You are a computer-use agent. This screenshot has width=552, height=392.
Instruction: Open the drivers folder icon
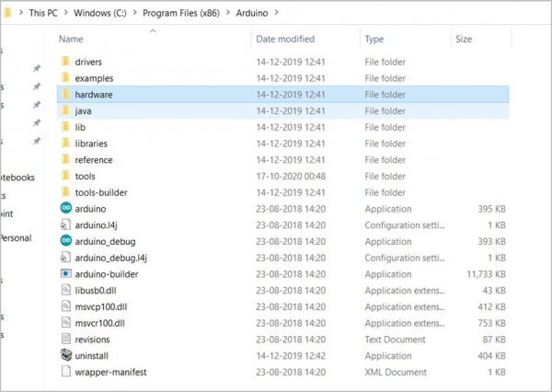tap(65, 62)
